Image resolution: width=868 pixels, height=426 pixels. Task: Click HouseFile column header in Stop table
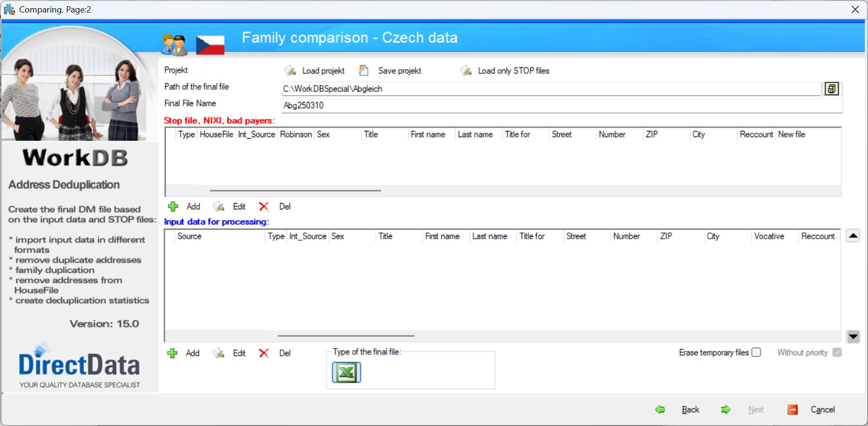pos(216,134)
